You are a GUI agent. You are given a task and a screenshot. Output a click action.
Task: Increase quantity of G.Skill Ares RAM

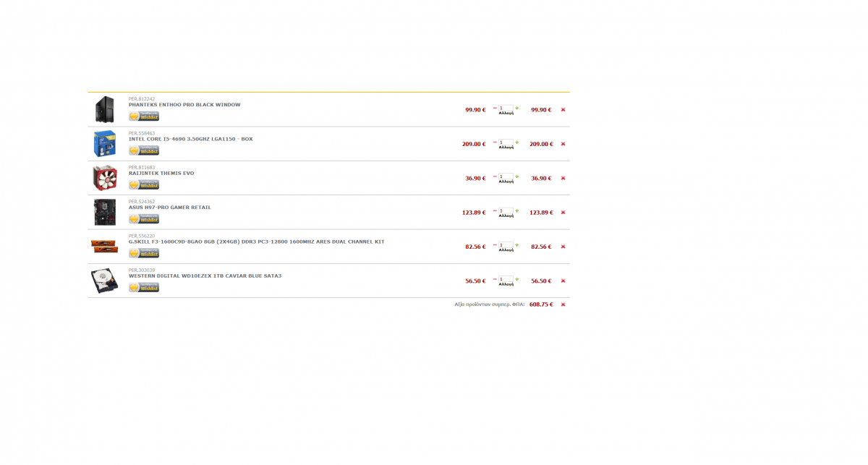point(517,244)
